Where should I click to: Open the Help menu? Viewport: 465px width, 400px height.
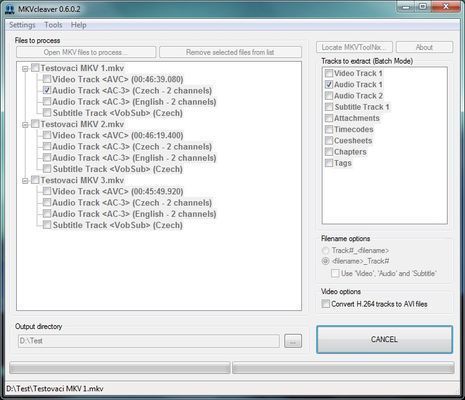coord(79,25)
